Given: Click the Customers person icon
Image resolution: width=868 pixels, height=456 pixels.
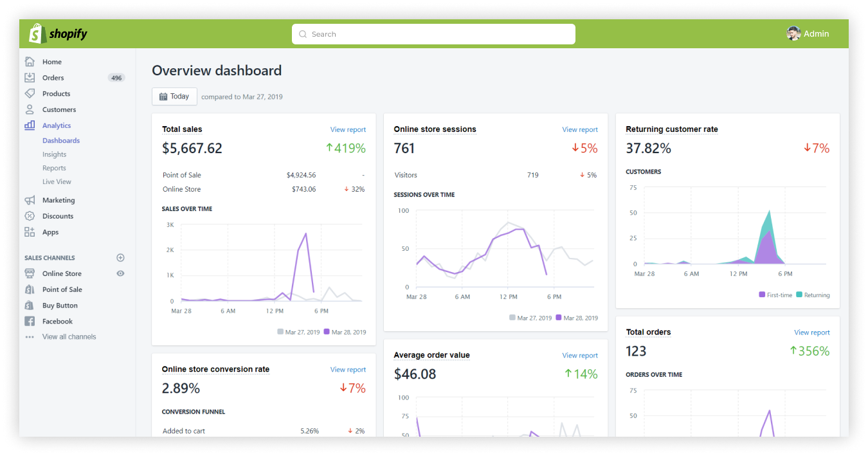Looking at the screenshot, I should coord(30,109).
